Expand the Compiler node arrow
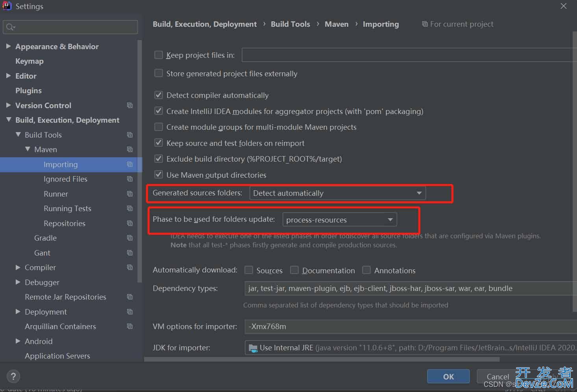577x392 pixels. coord(18,267)
